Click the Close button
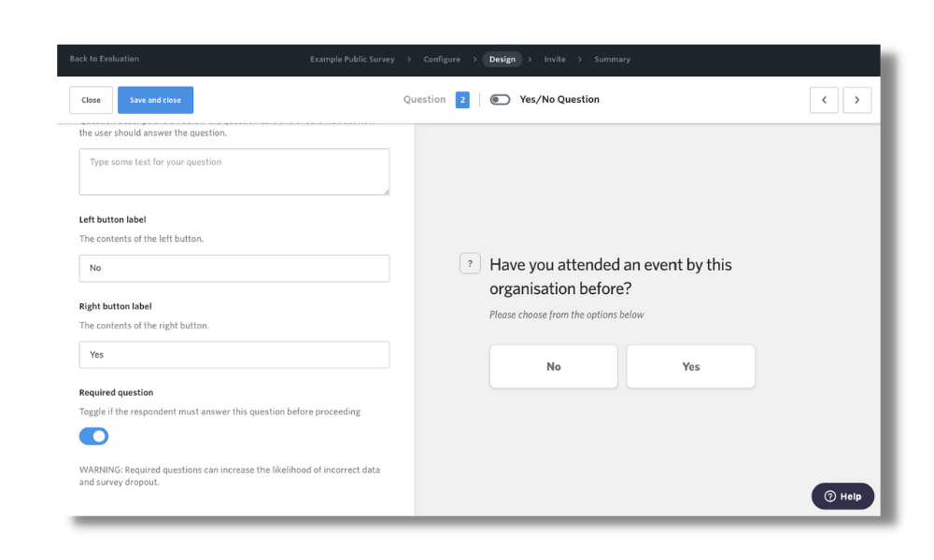 coord(92,100)
